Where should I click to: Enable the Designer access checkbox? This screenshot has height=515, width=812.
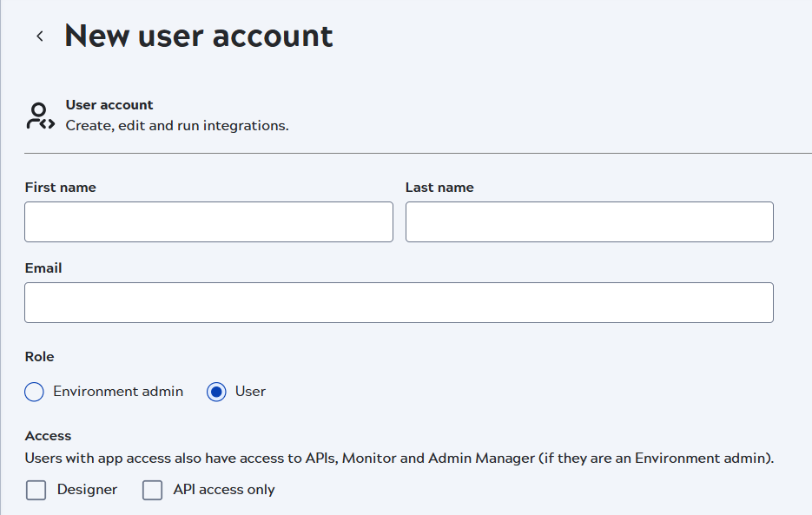[x=36, y=490]
